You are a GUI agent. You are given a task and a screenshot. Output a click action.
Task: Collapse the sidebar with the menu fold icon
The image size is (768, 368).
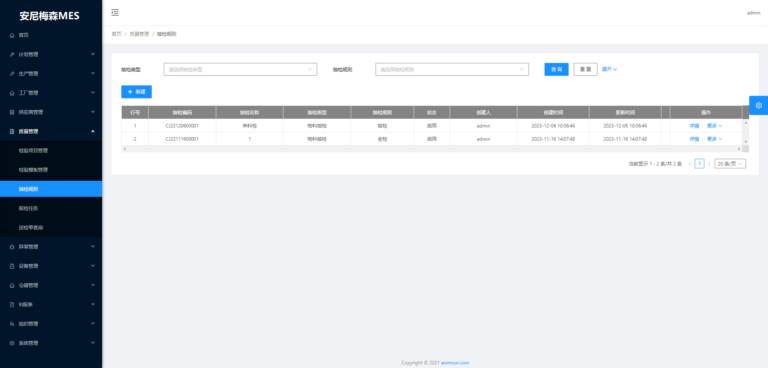(x=115, y=13)
